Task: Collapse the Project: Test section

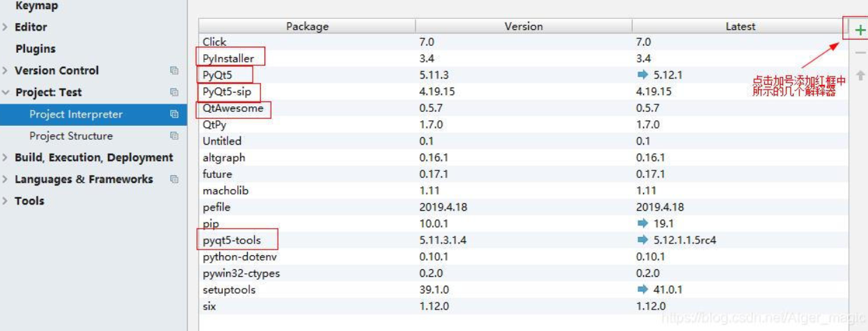Action: pyautogui.click(x=5, y=92)
